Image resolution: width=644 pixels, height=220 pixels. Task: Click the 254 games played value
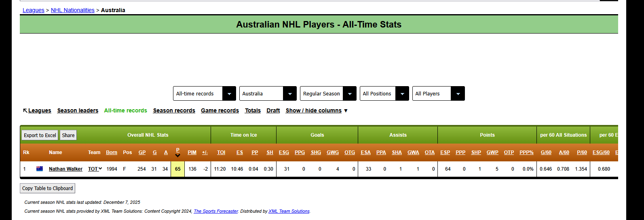coord(141,169)
